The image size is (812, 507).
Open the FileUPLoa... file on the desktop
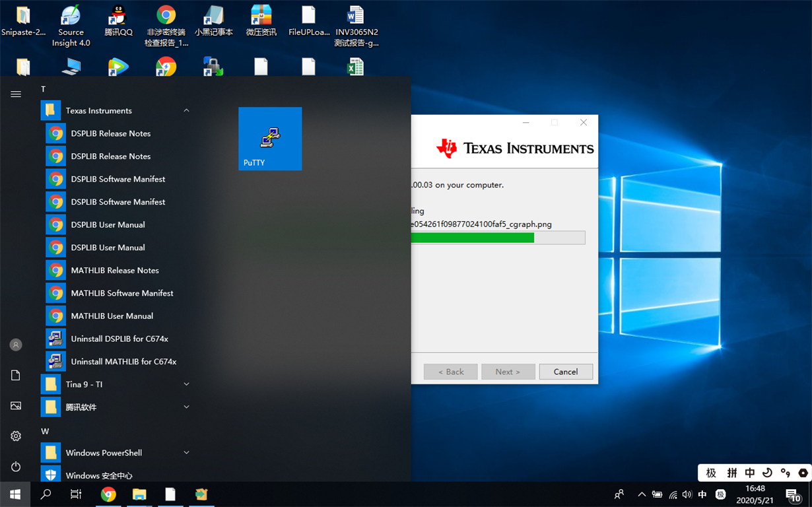[309, 21]
